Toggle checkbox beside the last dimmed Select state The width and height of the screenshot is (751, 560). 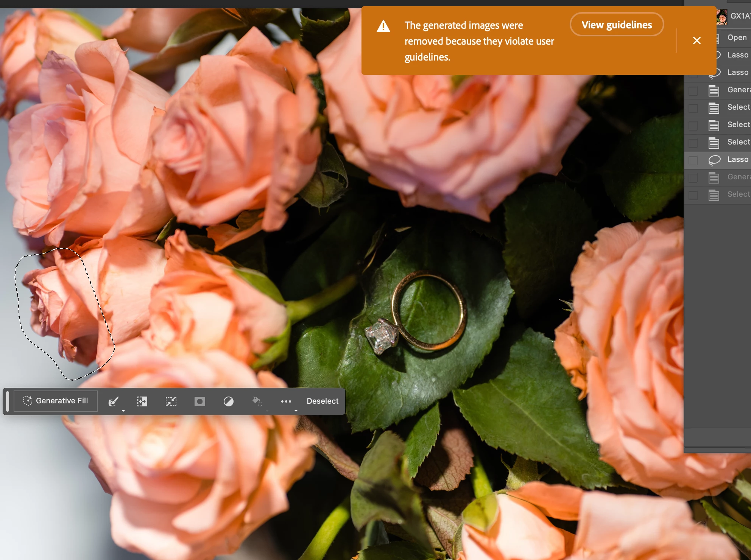(693, 195)
